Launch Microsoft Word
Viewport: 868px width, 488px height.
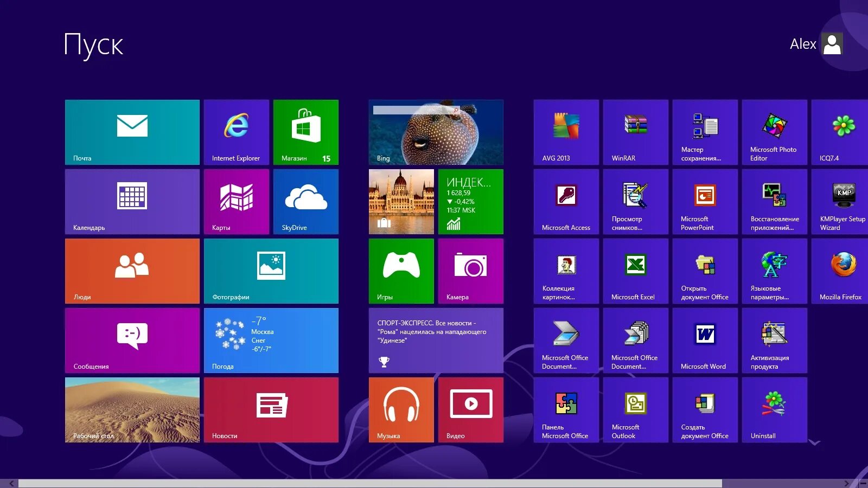click(x=705, y=341)
